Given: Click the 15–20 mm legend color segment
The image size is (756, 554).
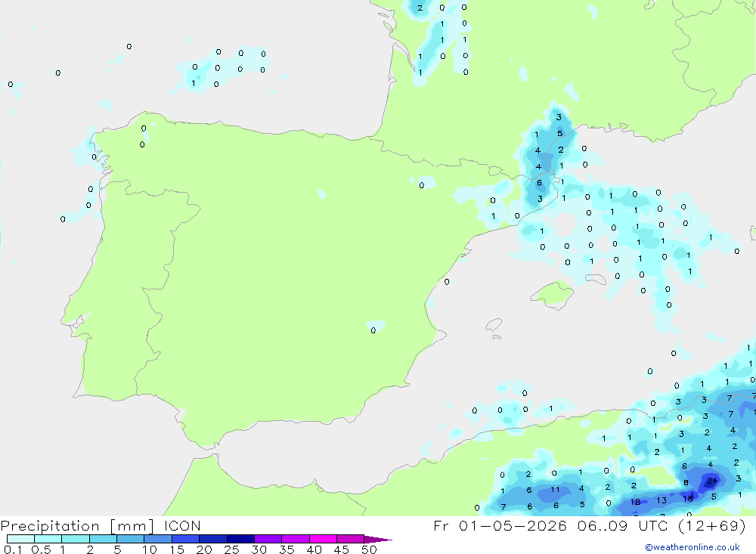Looking at the screenshot, I should [x=186, y=539].
